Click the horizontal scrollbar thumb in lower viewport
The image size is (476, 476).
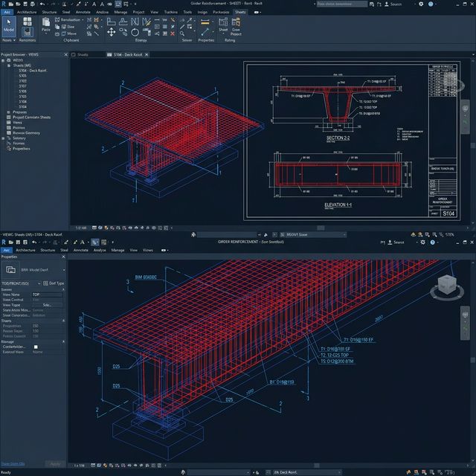[x=317, y=466]
